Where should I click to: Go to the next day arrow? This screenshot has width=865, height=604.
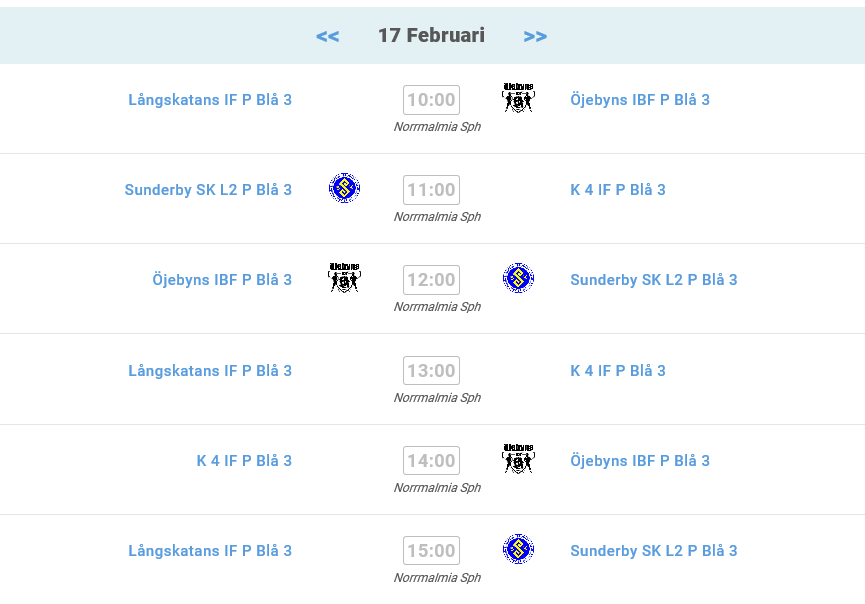[535, 36]
